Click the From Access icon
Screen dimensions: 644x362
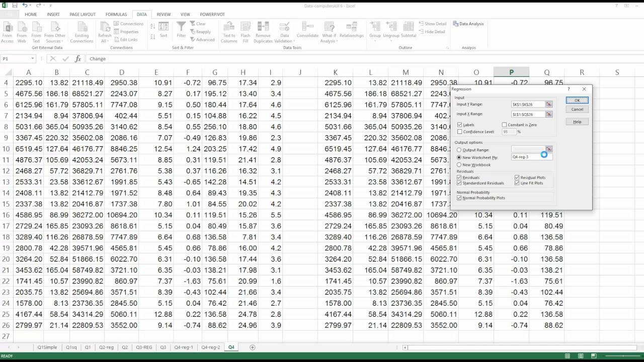tap(8, 27)
